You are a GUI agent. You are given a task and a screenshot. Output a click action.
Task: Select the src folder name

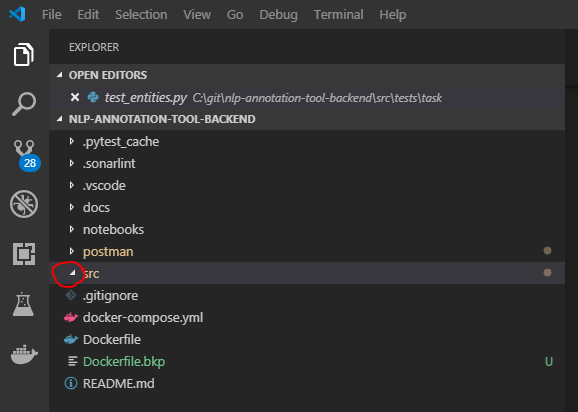(x=91, y=273)
